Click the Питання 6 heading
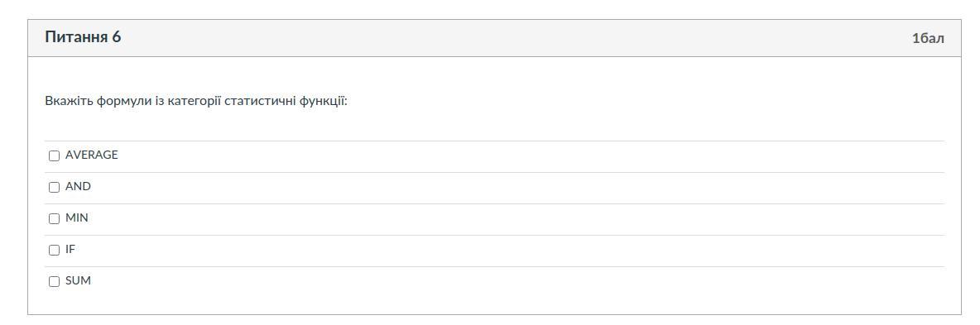This screenshot has width=980, height=325. point(83,37)
